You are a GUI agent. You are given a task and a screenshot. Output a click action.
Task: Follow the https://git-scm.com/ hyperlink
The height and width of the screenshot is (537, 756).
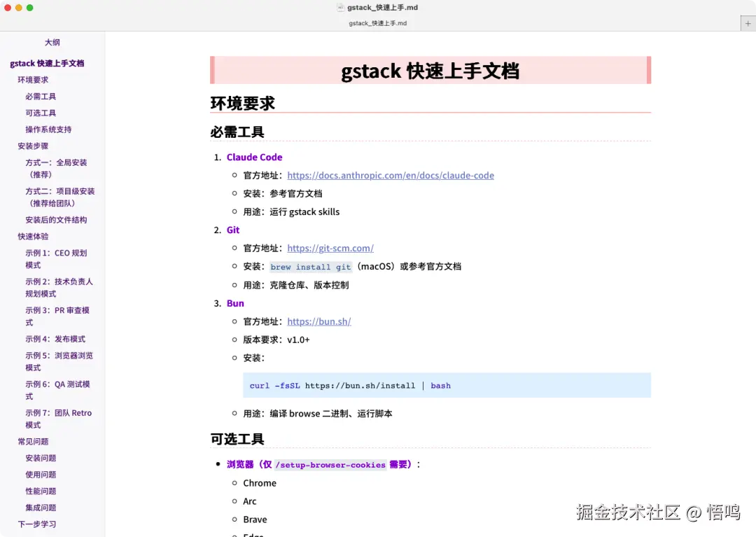coord(330,248)
